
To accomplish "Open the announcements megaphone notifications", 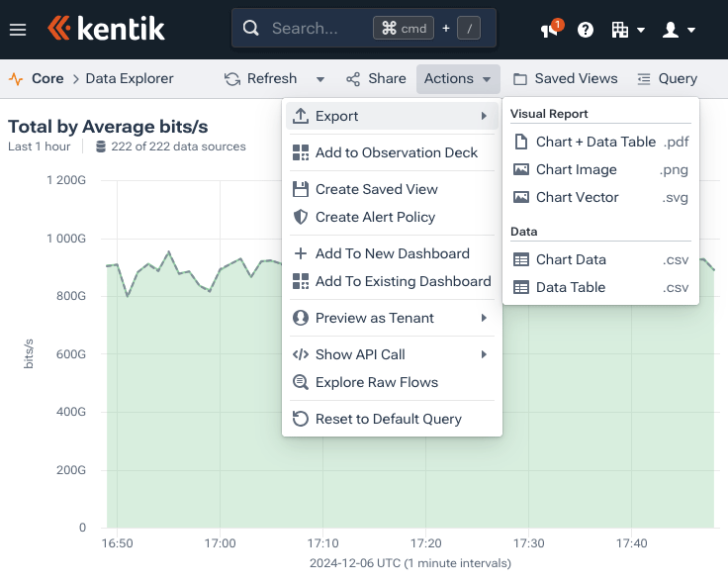I will (549, 30).
